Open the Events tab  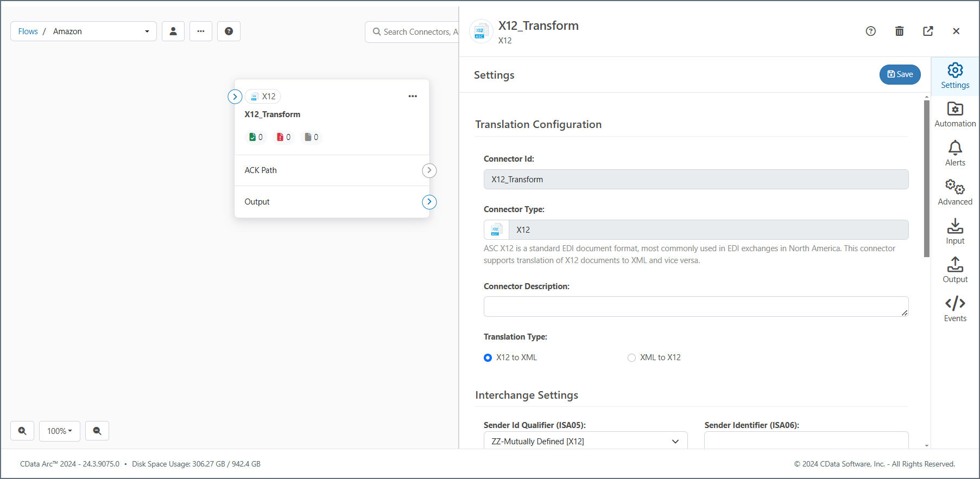(954, 309)
